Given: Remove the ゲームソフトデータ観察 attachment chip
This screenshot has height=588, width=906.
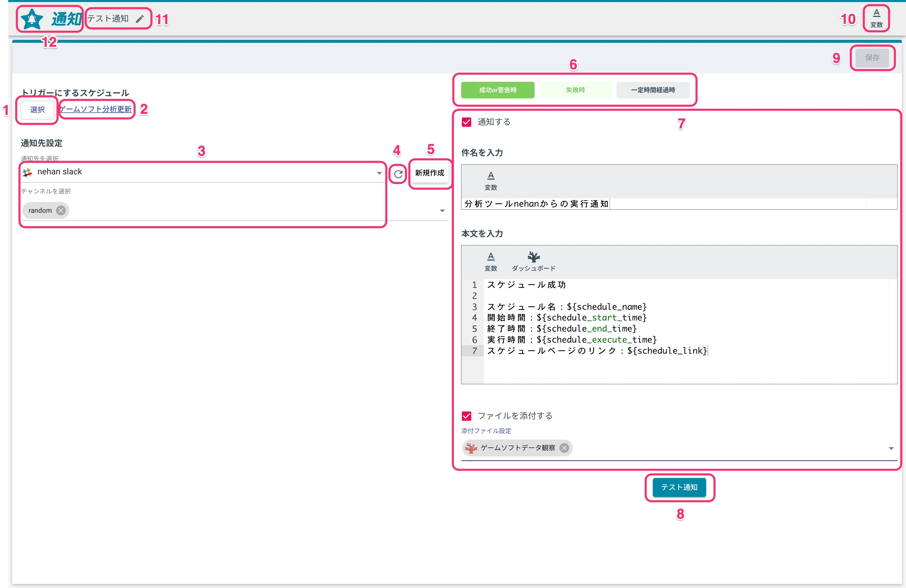Looking at the screenshot, I should point(564,448).
